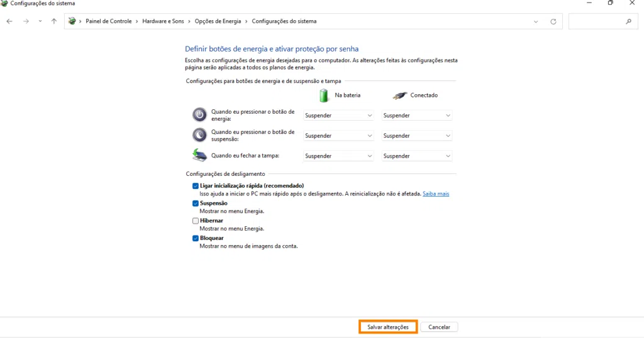Open power button plugged-in action dropdown
This screenshot has height=338, width=644.
pos(416,116)
